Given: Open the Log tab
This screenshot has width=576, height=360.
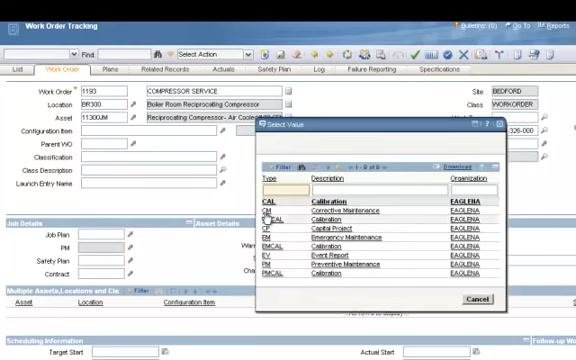Looking at the screenshot, I should [x=319, y=69].
